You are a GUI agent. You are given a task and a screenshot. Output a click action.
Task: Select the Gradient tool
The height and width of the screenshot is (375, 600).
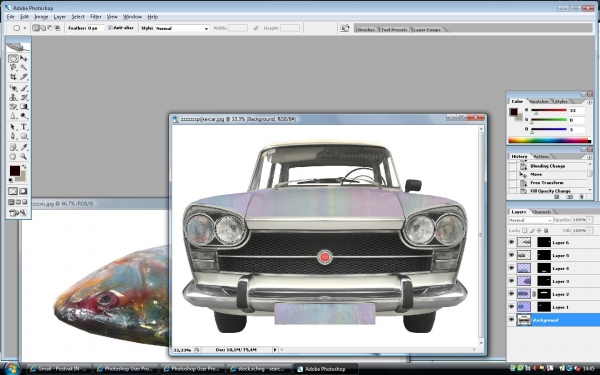click(24, 107)
